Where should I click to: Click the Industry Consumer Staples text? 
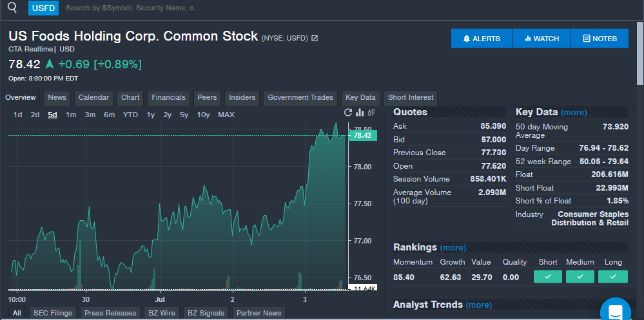pos(590,219)
